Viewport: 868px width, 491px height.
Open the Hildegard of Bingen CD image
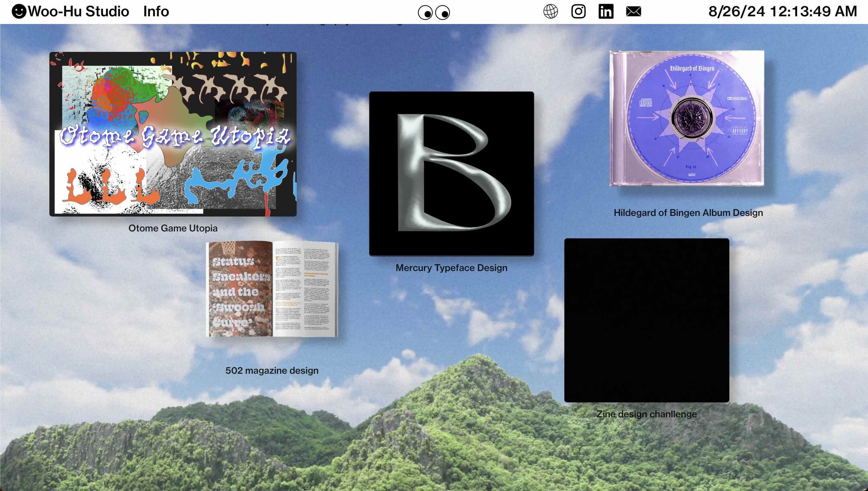[x=687, y=118]
